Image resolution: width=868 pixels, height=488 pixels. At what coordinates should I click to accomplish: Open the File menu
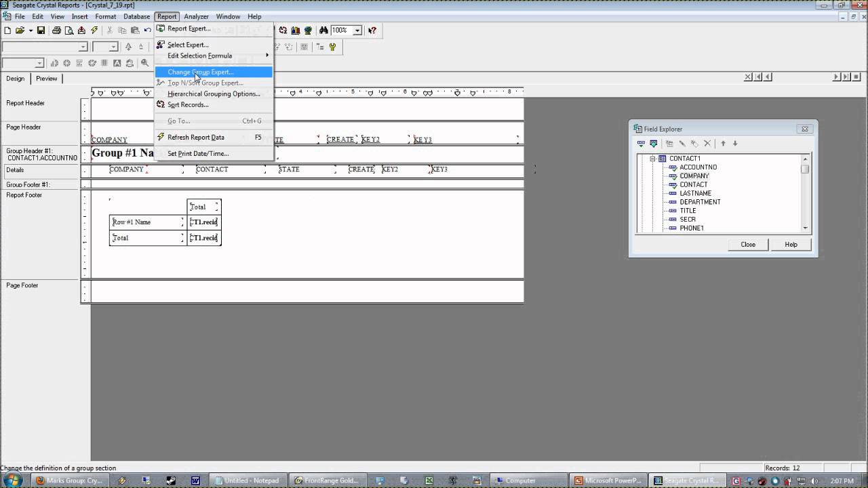pos(20,16)
